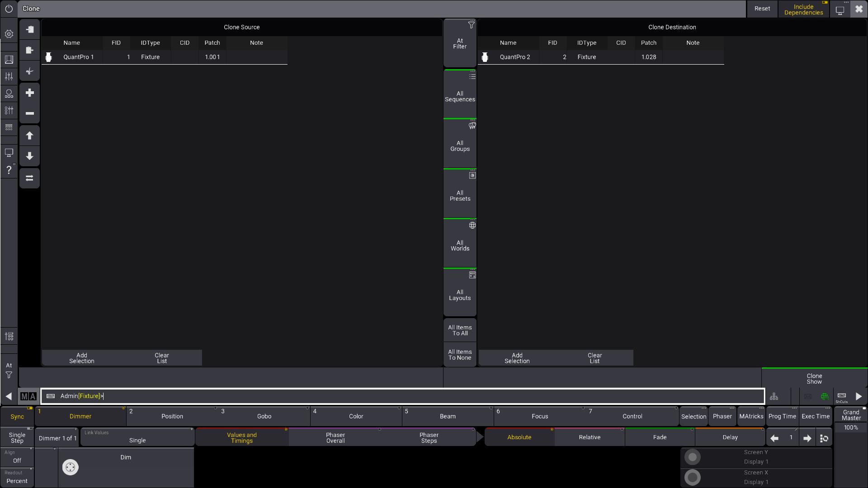This screenshot has width=868, height=488.
Task: Switch to the Position feature group tab
Action: [172, 416]
